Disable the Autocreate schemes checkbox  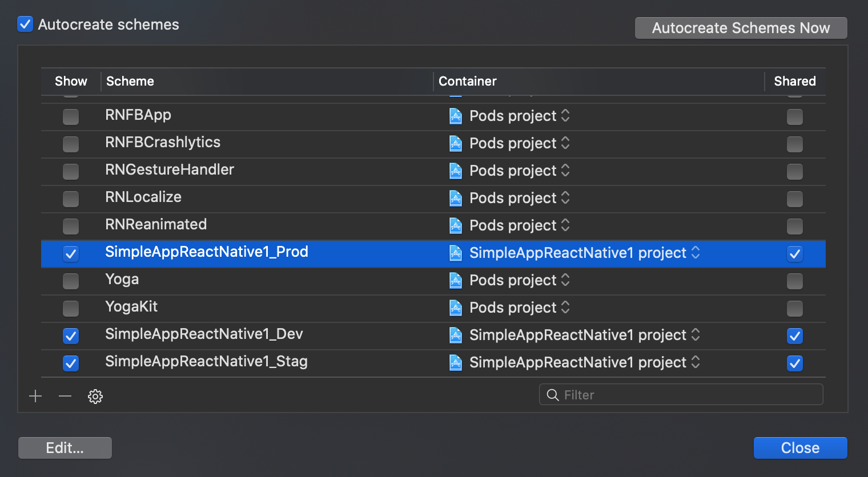25,25
